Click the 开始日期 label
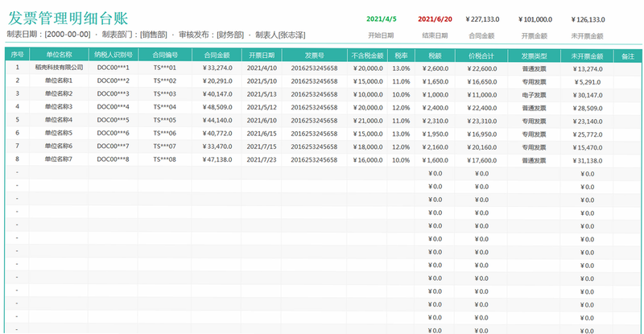The height and width of the screenshot is (334, 644). click(381, 35)
